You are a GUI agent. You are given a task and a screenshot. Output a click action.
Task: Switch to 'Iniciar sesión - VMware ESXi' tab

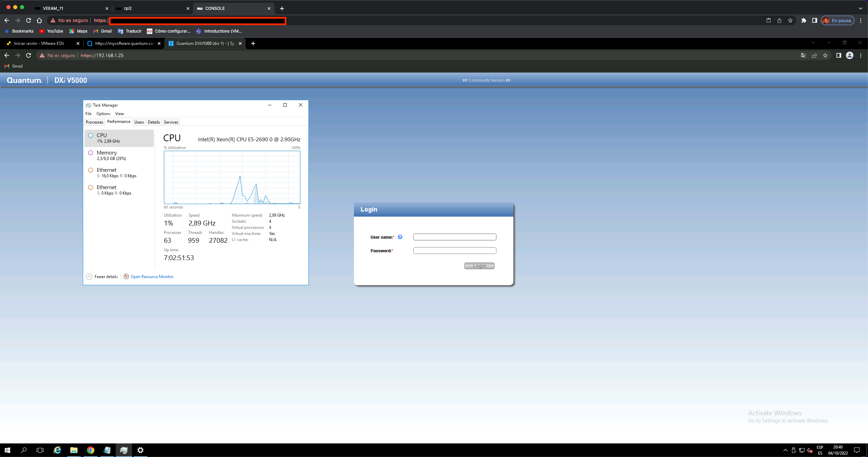[x=42, y=43]
